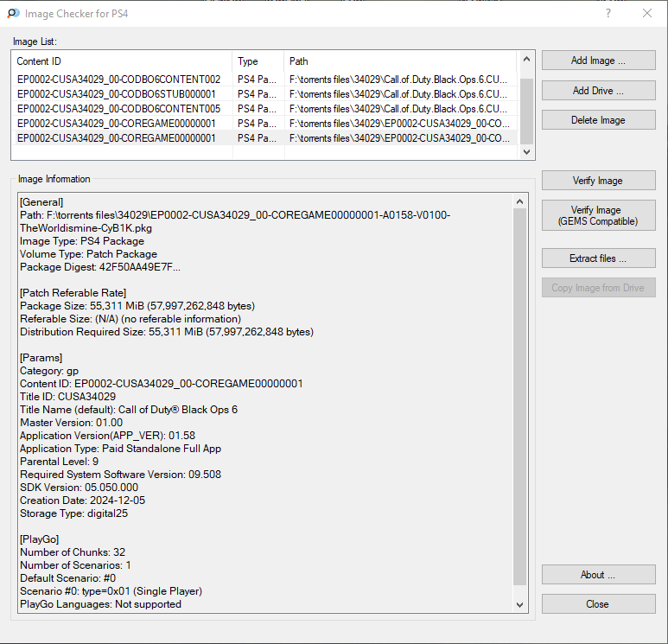Click the Package Size: 55,311 MiB line
The image size is (668, 644).
tap(137, 306)
